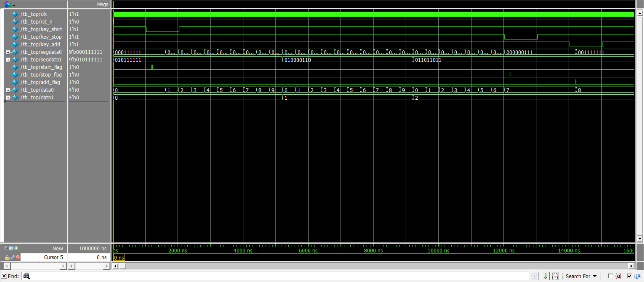Click the signal icon of /tb_top/stop_flag

[15, 75]
